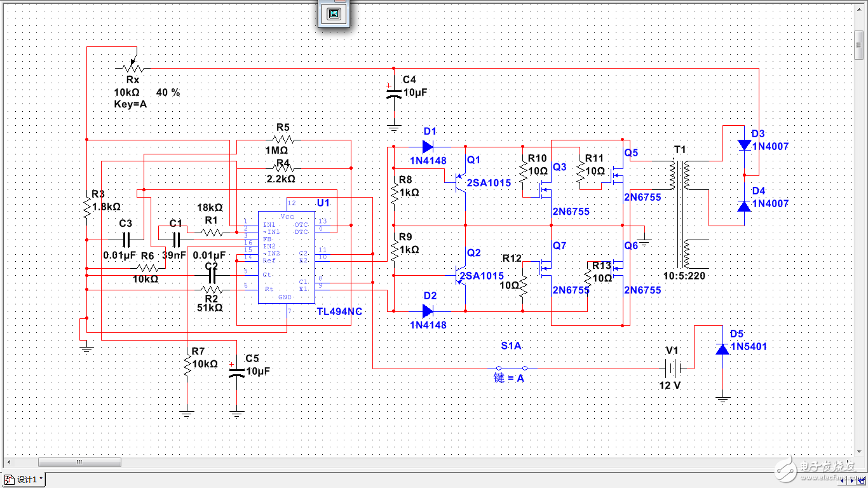Viewport: 868px width, 488px height.
Task: Click the '1N5401' diode label
Action: tap(749, 346)
